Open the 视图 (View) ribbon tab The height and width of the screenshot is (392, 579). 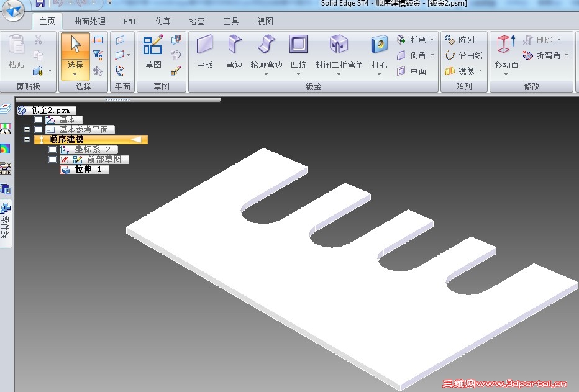[265, 21]
